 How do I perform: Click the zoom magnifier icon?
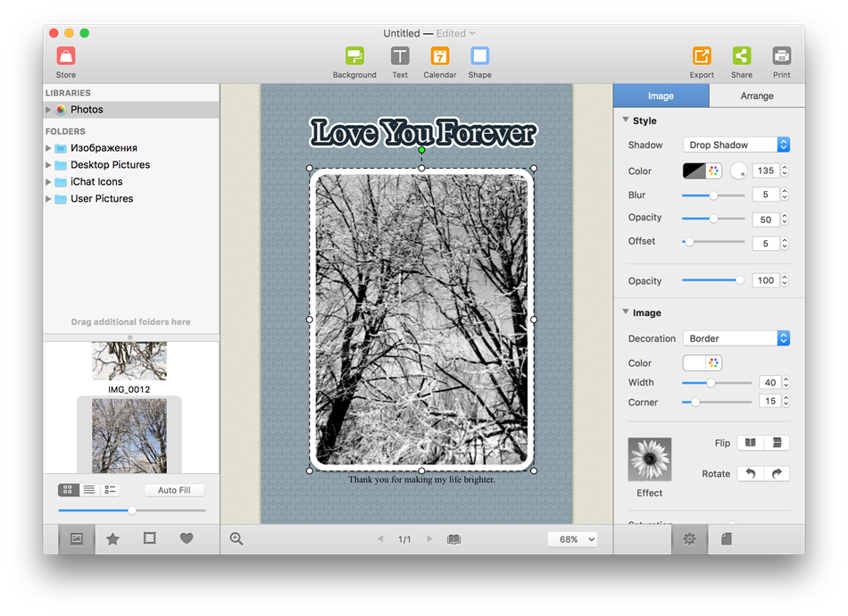(x=237, y=538)
